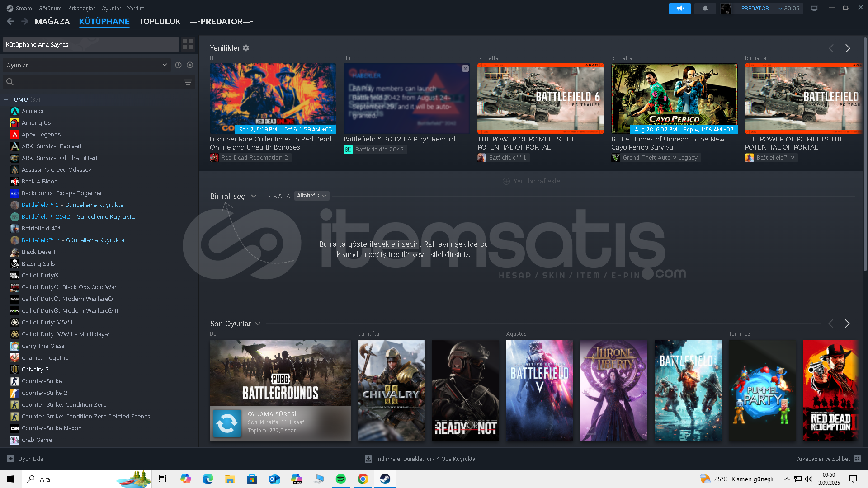Collapse the TÜMÜ games group
The height and width of the screenshot is (488, 868).
click(x=6, y=99)
